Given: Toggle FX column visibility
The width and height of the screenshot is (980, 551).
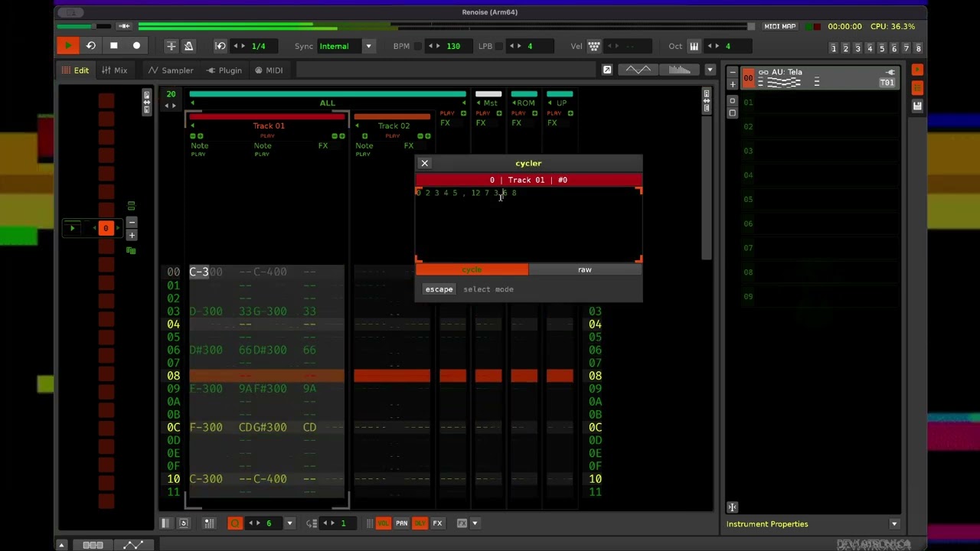Looking at the screenshot, I should click(437, 523).
